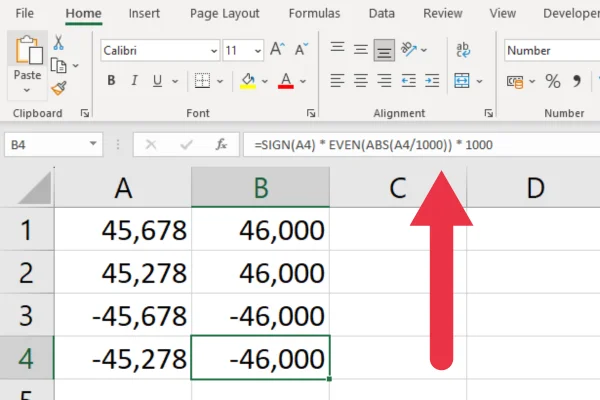Top align cell contents
This screenshot has height=400, width=600.
[337, 48]
